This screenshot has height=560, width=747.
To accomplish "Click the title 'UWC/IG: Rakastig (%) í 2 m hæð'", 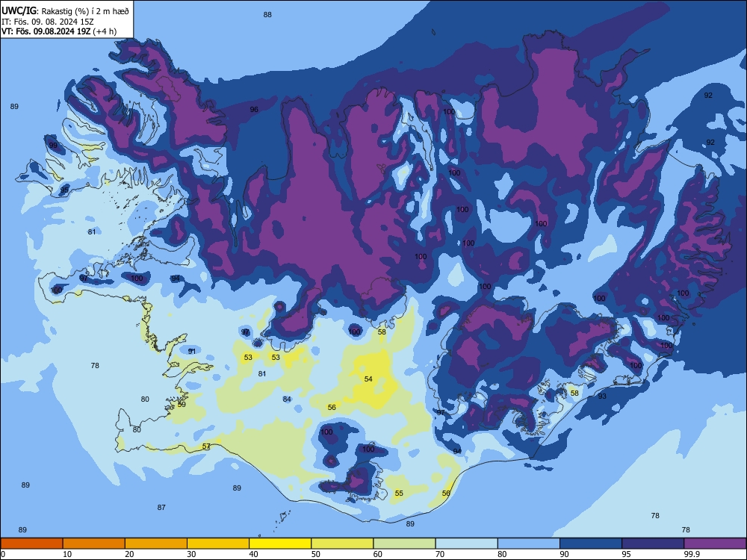I will point(65,10).
